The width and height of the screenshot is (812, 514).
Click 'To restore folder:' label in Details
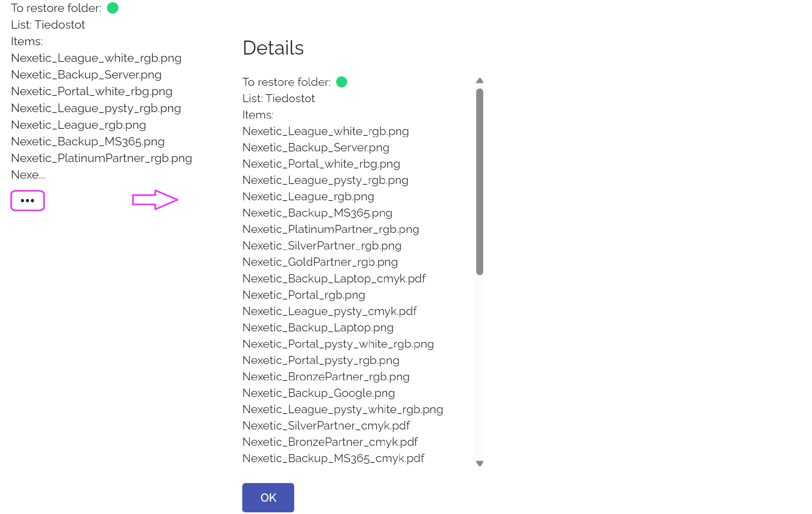click(287, 82)
